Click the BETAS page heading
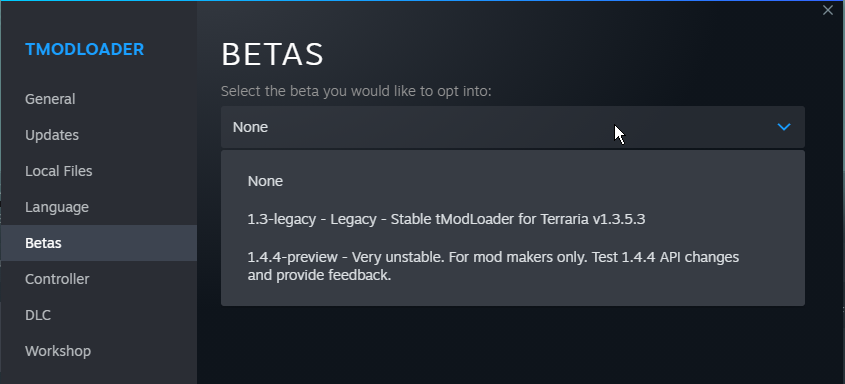The image size is (845, 384). tap(272, 54)
